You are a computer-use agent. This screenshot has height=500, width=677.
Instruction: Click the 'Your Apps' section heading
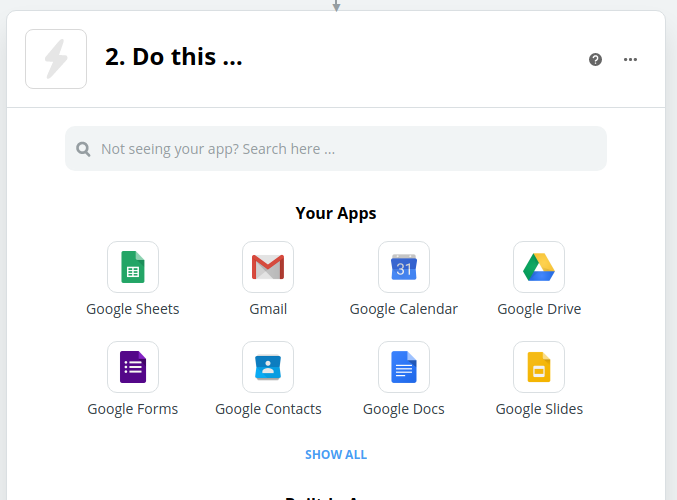(336, 214)
